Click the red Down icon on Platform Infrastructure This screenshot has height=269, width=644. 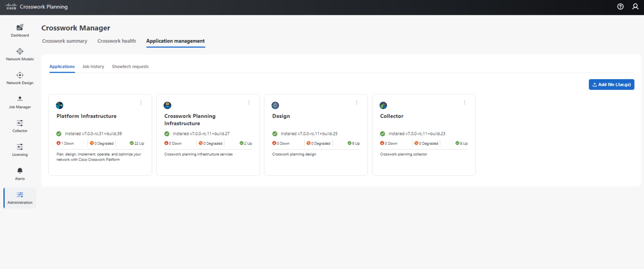click(58, 143)
